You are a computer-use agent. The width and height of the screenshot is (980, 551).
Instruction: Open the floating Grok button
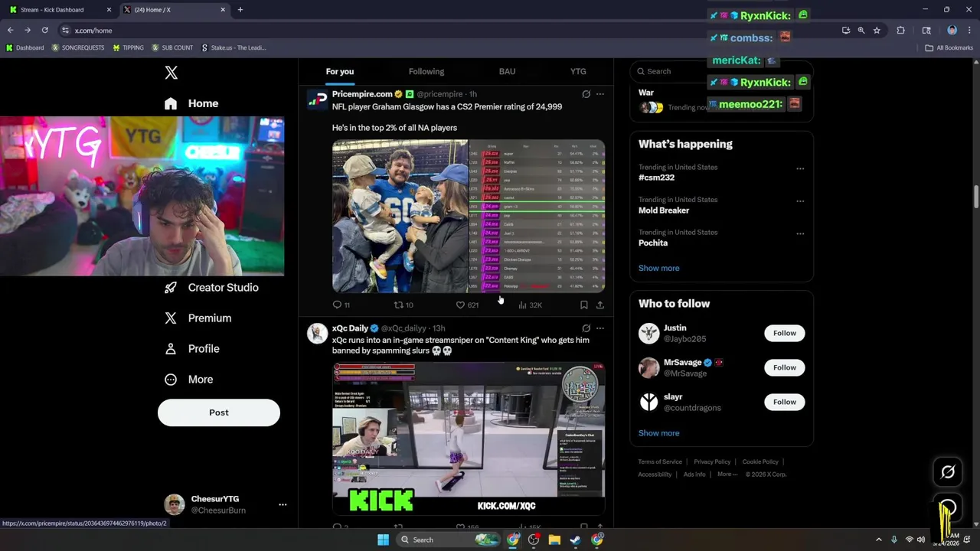[948, 472]
